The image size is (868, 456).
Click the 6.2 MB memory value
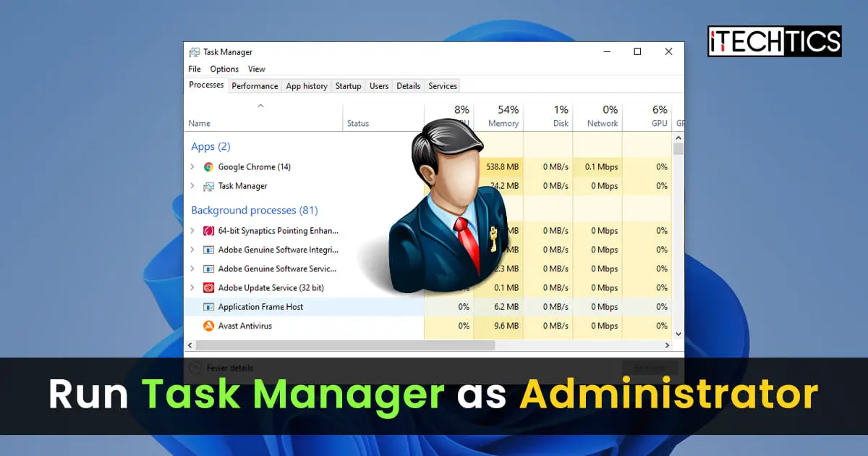[506, 307]
